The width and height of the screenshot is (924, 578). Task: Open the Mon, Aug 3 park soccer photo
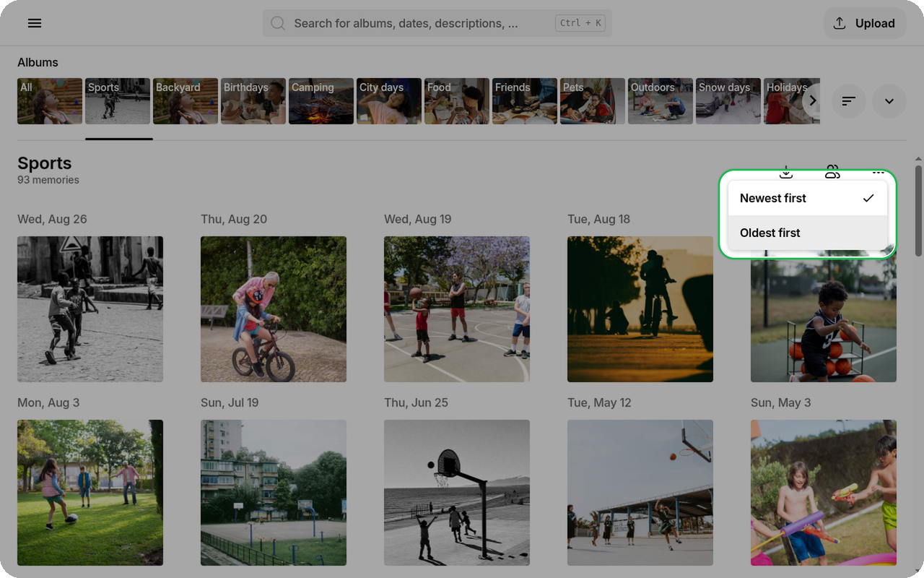(90, 493)
